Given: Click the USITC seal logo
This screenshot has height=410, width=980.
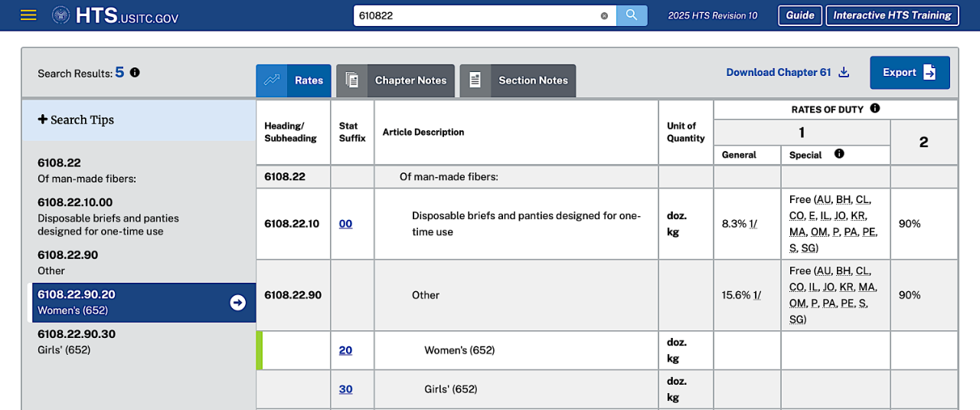Looking at the screenshot, I should click(x=60, y=15).
